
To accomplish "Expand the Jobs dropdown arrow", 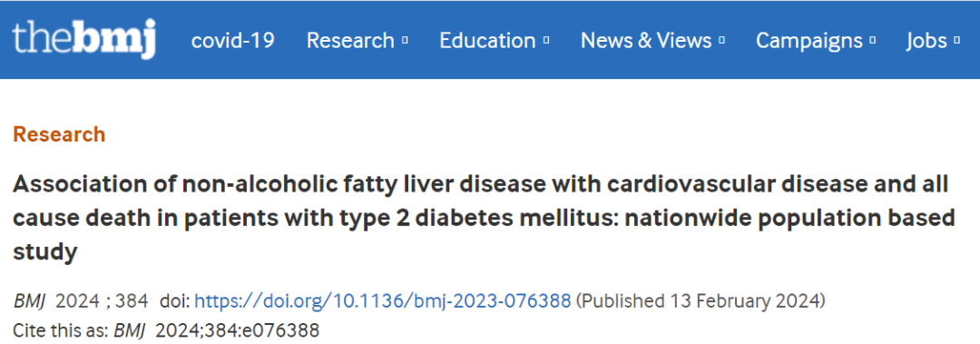I will [957, 41].
